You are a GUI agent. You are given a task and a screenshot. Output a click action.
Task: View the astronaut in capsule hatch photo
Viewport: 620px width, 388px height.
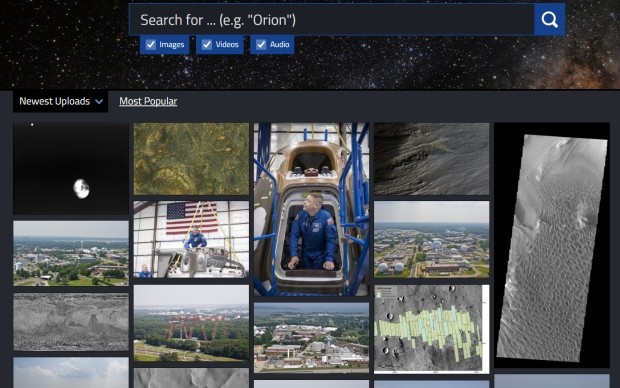[312, 209]
